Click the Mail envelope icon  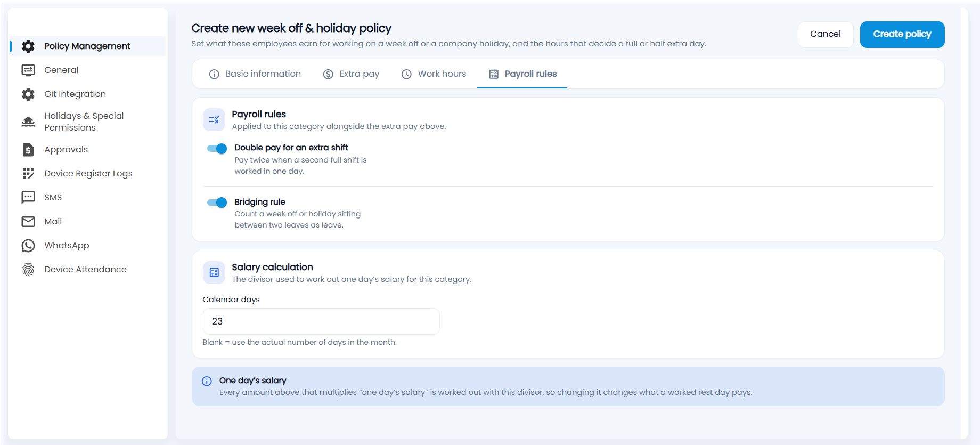pos(28,222)
